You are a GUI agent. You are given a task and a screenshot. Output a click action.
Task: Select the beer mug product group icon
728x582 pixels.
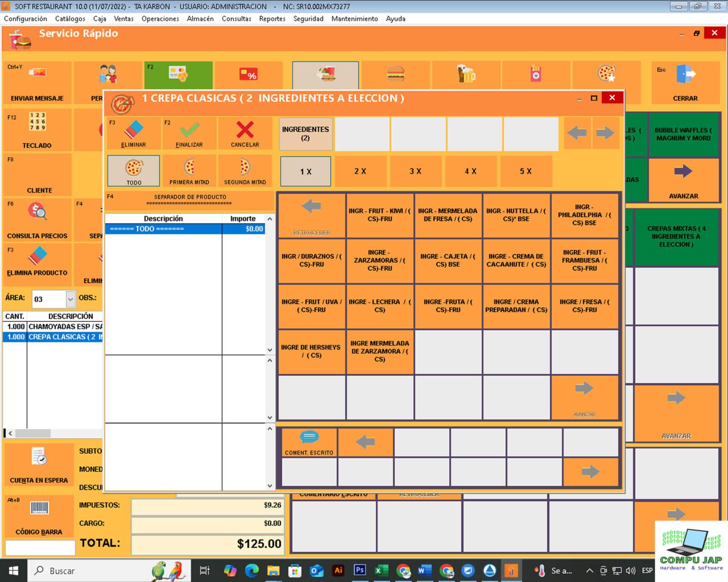[466, 74]
